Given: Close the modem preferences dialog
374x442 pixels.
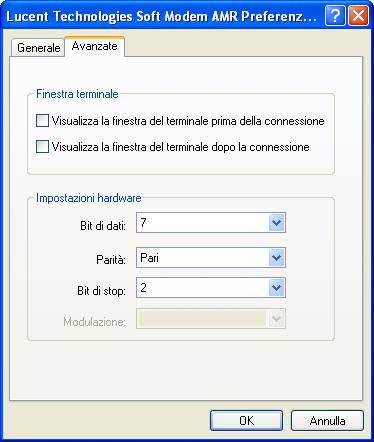Looking at the screenshot, I should [358, 16].
